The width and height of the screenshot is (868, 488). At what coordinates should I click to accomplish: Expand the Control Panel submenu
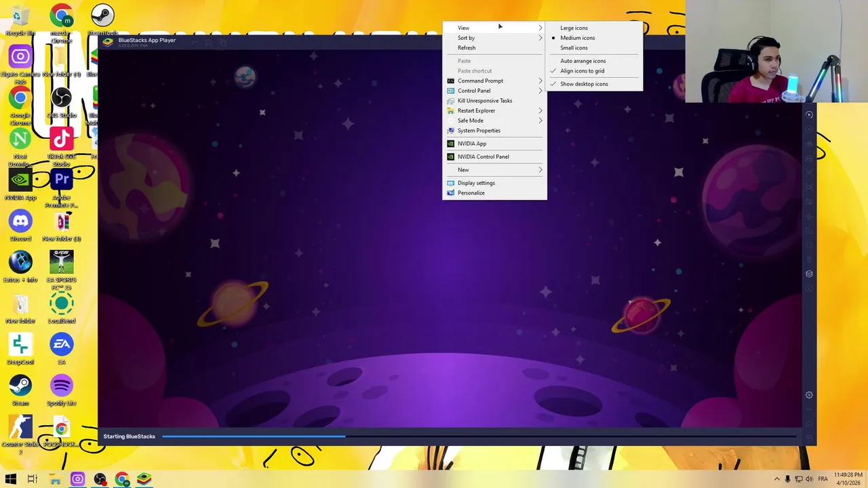494,91
